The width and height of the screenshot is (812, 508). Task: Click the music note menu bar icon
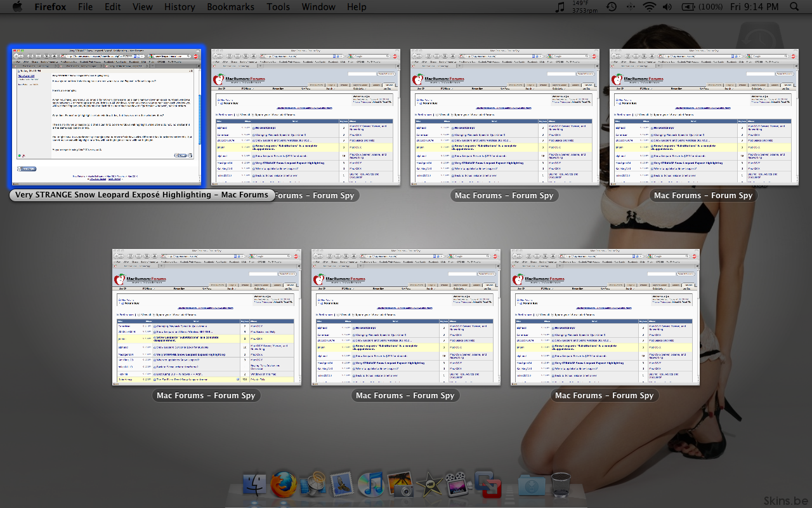pyautogui.click(x=560, y=6)
